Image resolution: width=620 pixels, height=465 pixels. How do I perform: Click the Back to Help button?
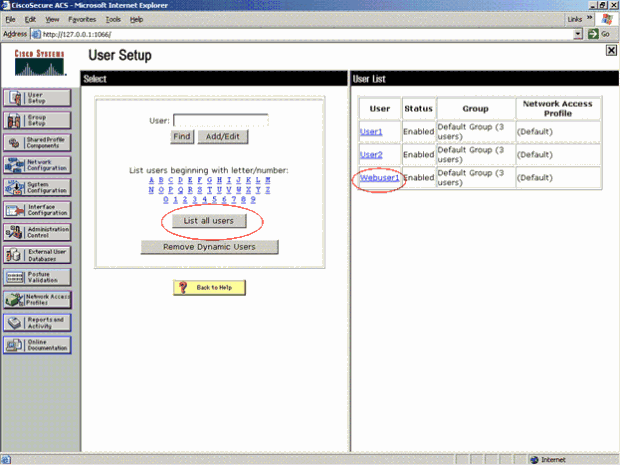tap(209, 287)
